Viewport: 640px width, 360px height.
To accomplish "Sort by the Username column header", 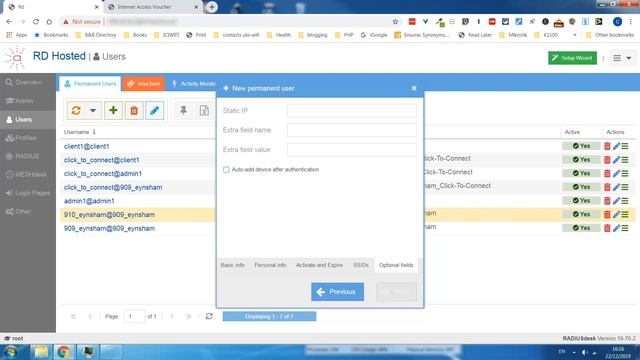I will pos(76,132).
